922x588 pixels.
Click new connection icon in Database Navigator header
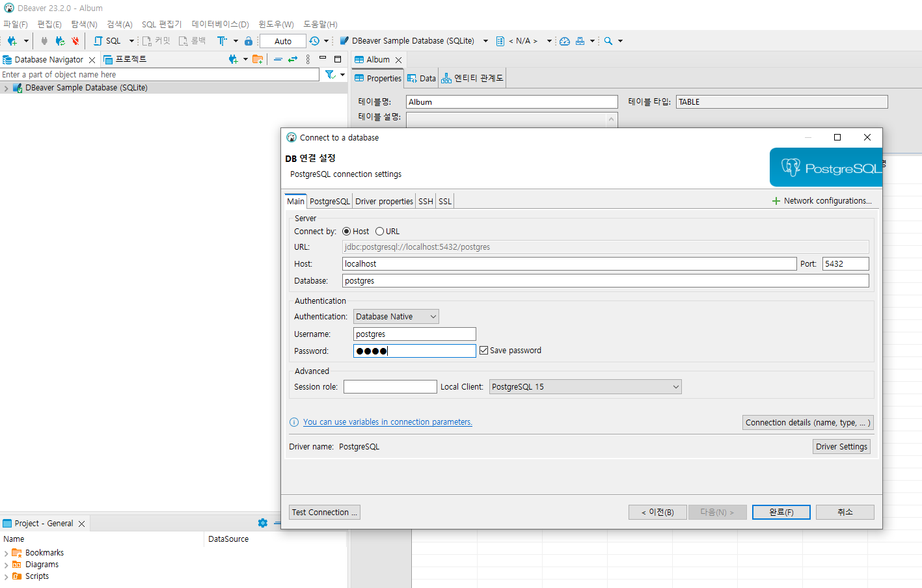tap(234, 59)
